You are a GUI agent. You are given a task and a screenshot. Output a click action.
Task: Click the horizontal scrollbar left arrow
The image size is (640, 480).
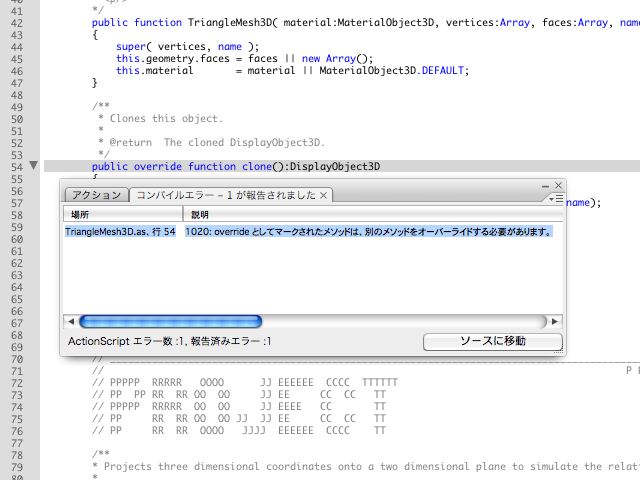click(x=70, y=321)
